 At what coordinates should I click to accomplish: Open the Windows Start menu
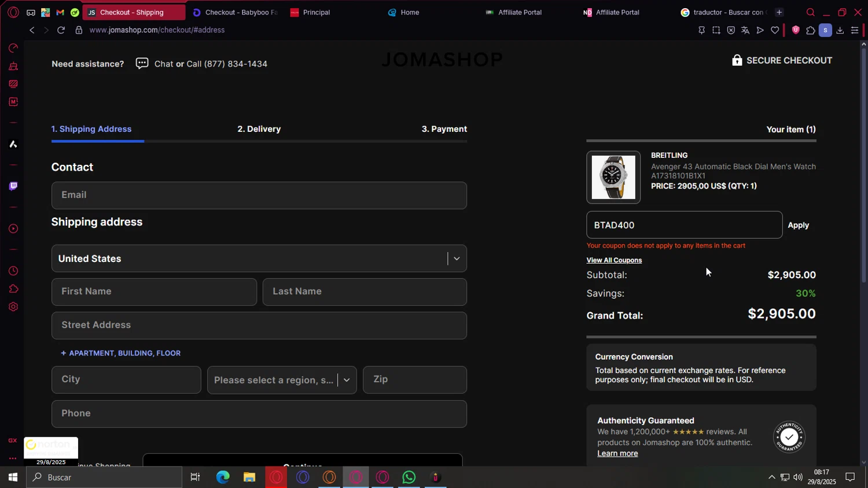pyautogui.click(x=13, y=478)
